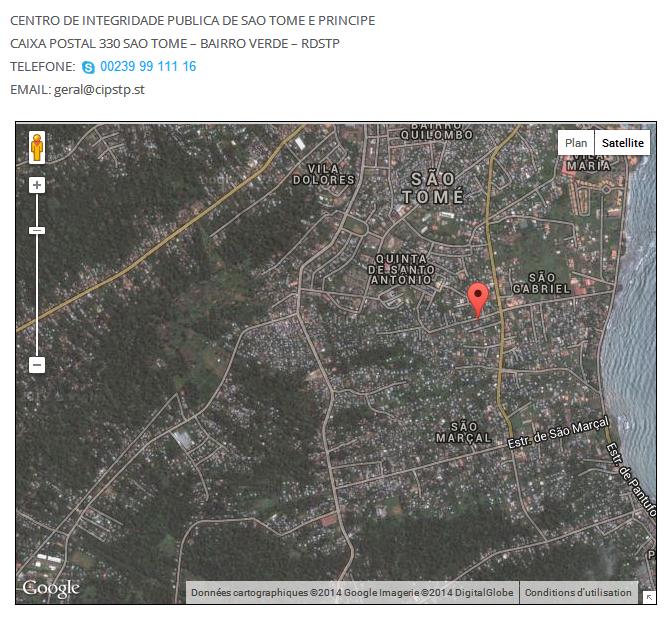Click the Vila Dolores map label
The width and height of the screenshot is (667, 622).
pyautogui.click(x=323, y=174)
